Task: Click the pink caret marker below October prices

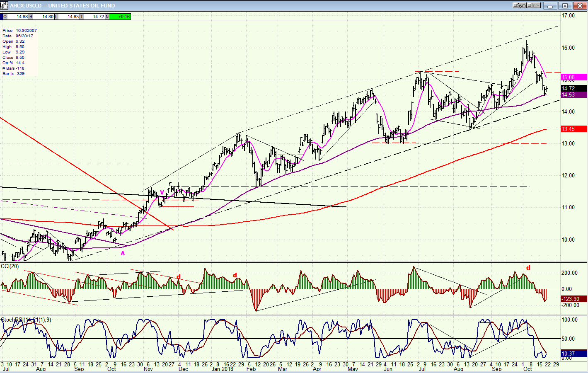Action: (123, 253)
